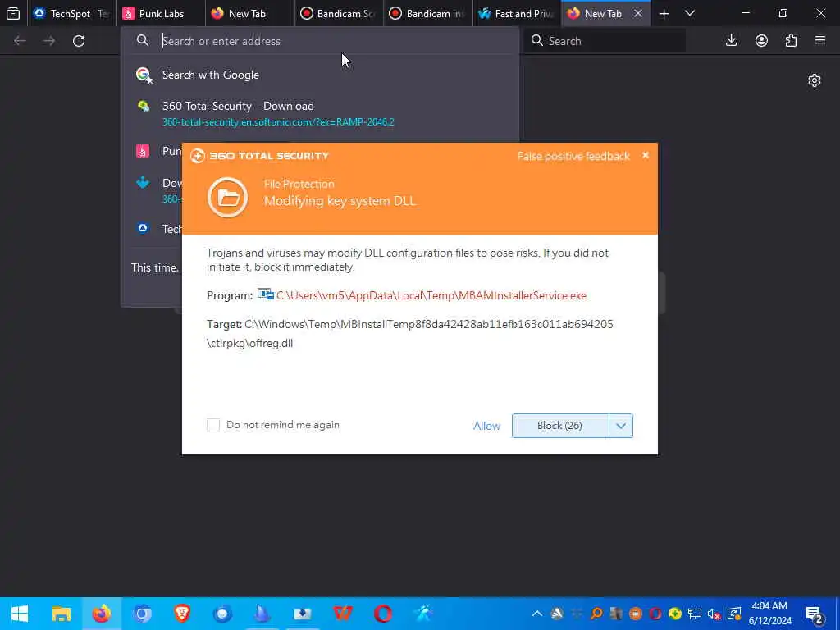Screen dimensions: 840x630
Task: Switch to the Bandicam Screen recorder tab
Action: (339, 13)
